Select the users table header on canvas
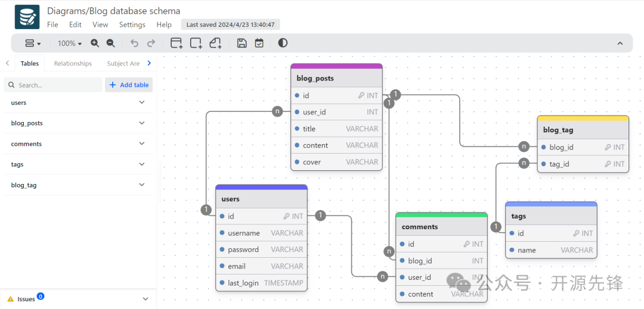Viewport: 644px width, 309px height. point(261,199)
